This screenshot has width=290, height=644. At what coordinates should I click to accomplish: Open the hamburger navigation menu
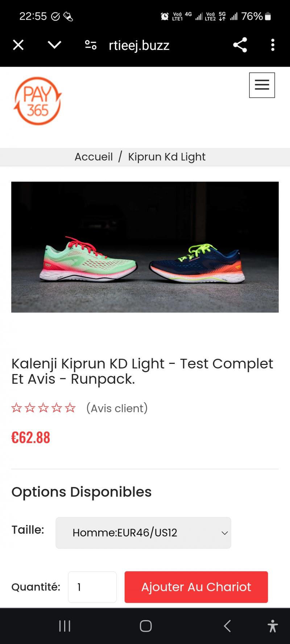[262, 85]
